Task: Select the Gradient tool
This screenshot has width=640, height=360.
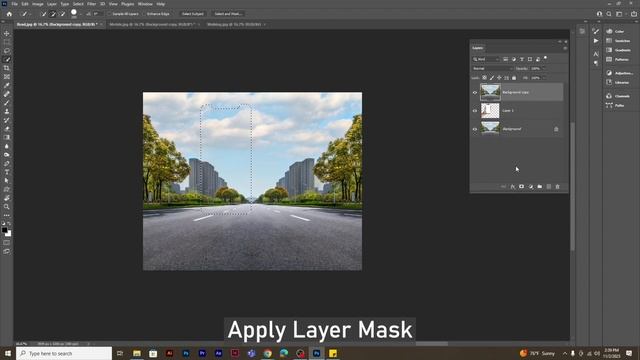Action: click(7, 138)
